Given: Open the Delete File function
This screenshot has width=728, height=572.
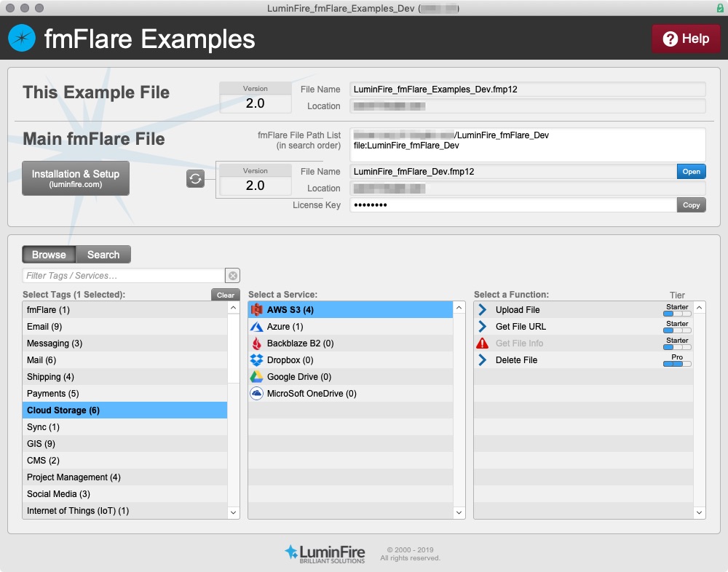Looking at the screenshot, I should point(584,360).
